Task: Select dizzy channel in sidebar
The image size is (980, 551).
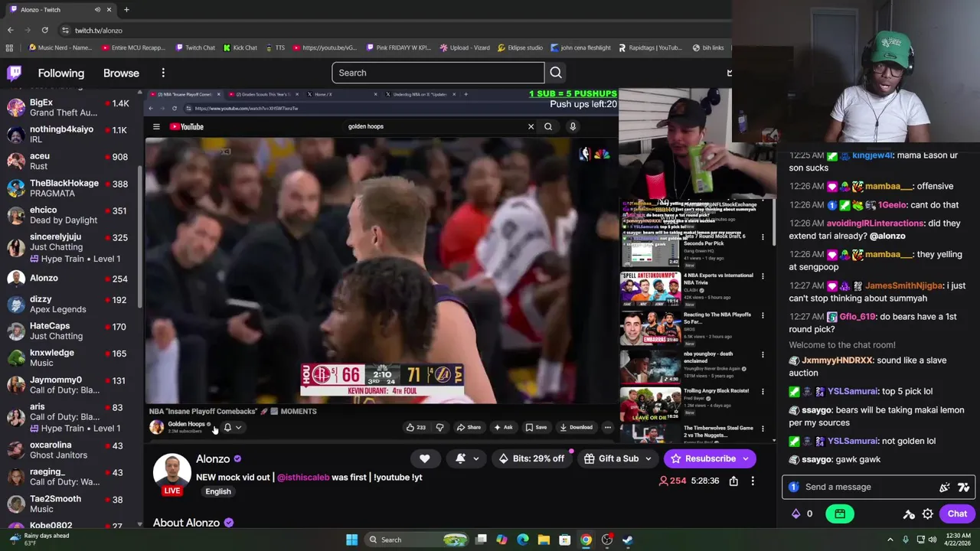Action: (69, 304)
